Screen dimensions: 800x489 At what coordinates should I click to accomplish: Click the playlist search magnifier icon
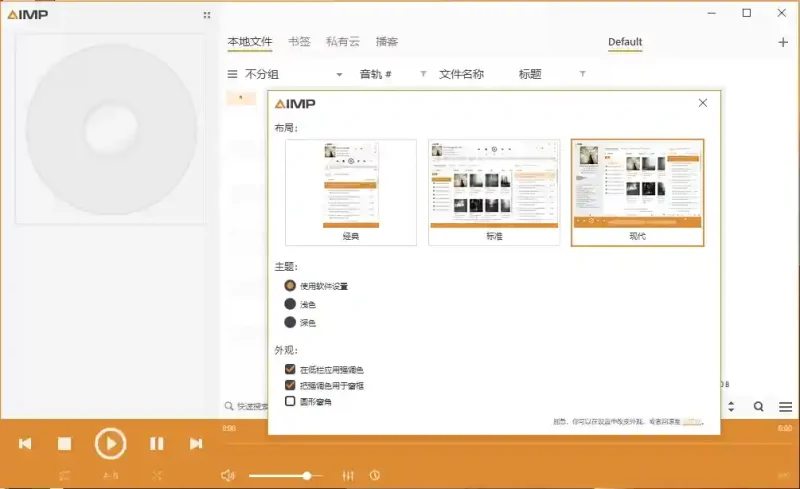click(759, 406)
